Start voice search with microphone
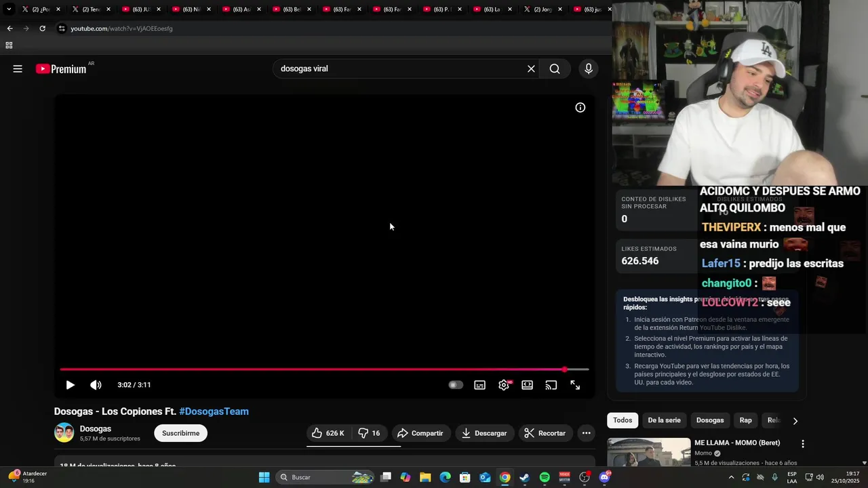868x488 pixels. pyautogui.click(x=588, y=68)
